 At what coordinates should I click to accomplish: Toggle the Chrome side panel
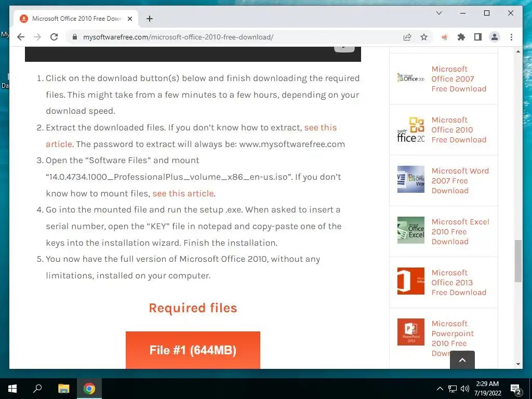[x=478, y=37]
